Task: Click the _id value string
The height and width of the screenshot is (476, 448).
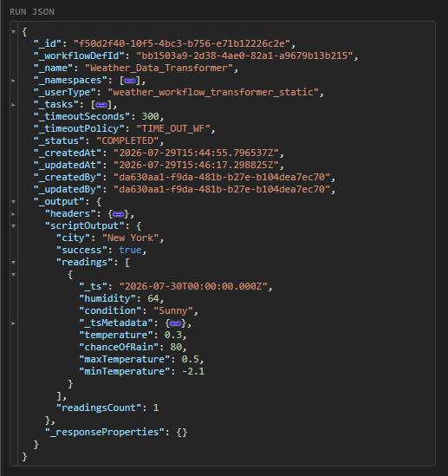Action: point(182,43)
